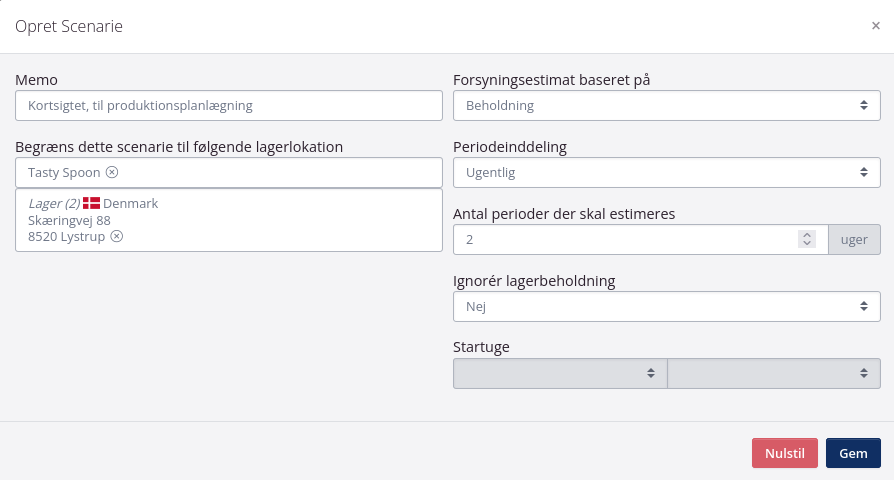
Task: Click the Startuge field label
Action: 481,347
